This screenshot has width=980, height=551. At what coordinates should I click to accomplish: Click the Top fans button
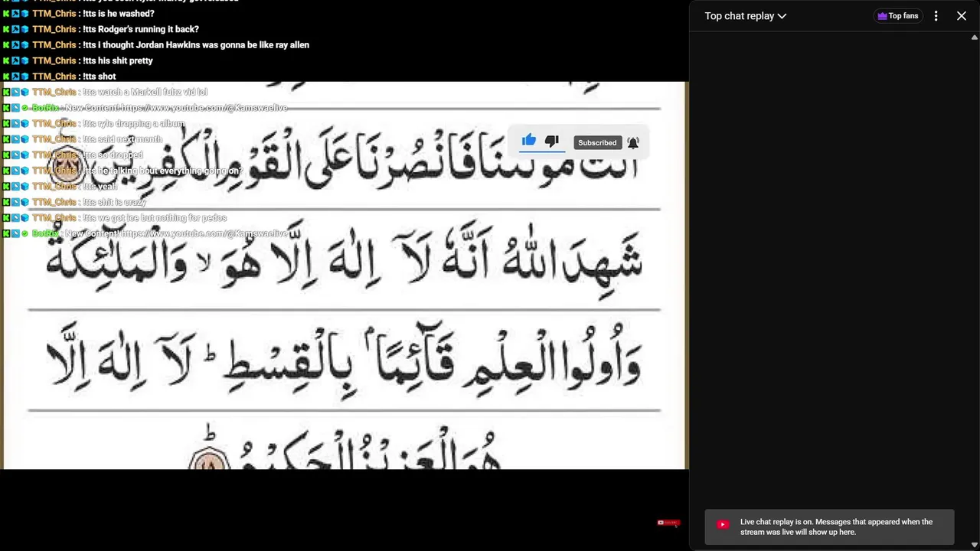898,16
